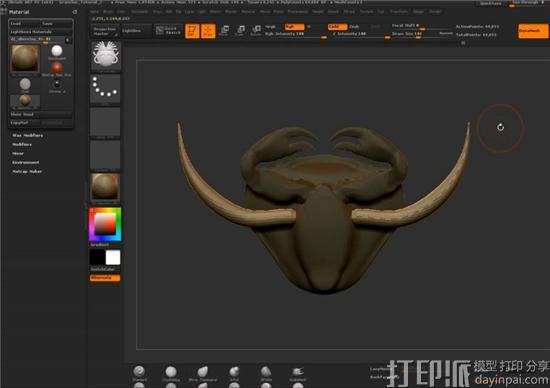Toggle Zadd sculpt mode
550x388 pixels.
pos(337,27)
